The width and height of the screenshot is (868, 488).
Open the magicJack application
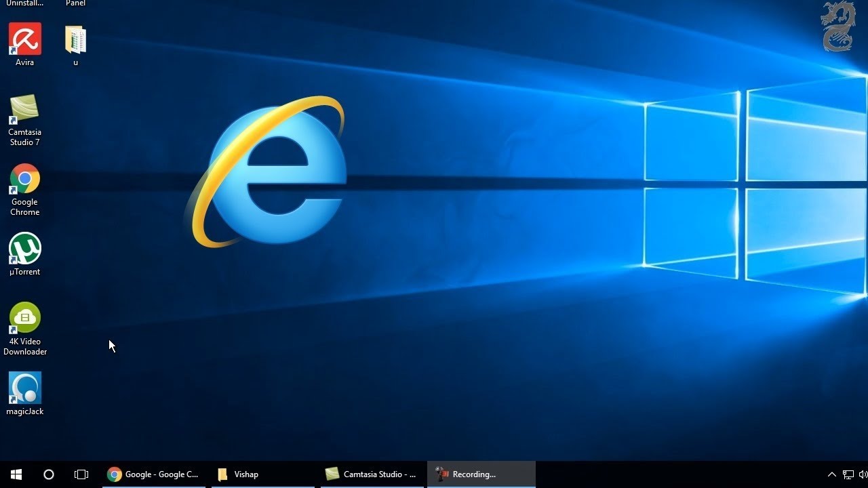point(24,388)
